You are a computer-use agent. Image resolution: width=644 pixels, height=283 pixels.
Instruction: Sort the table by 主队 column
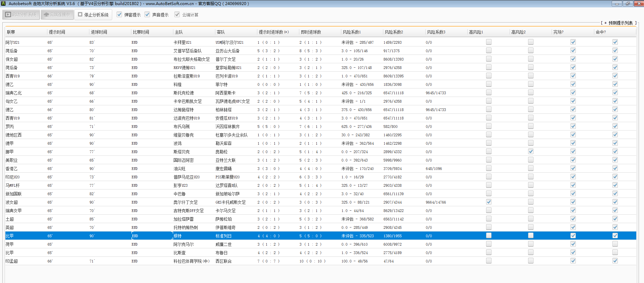(179, 32)
